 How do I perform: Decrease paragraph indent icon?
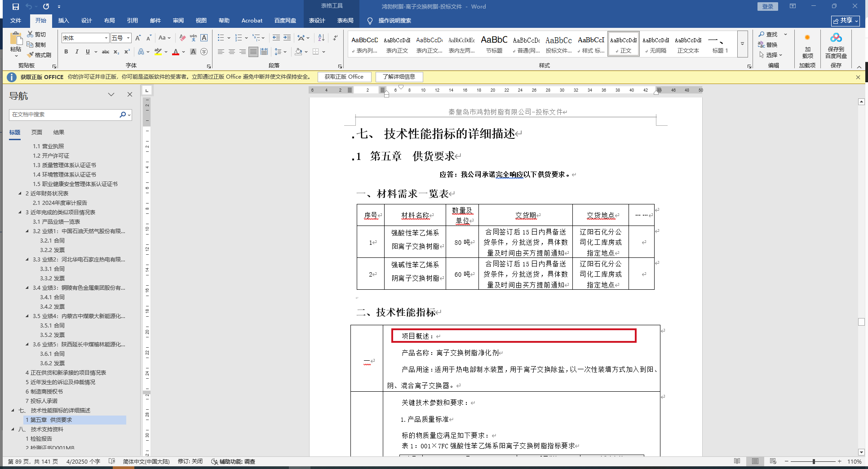pos(276,38)
